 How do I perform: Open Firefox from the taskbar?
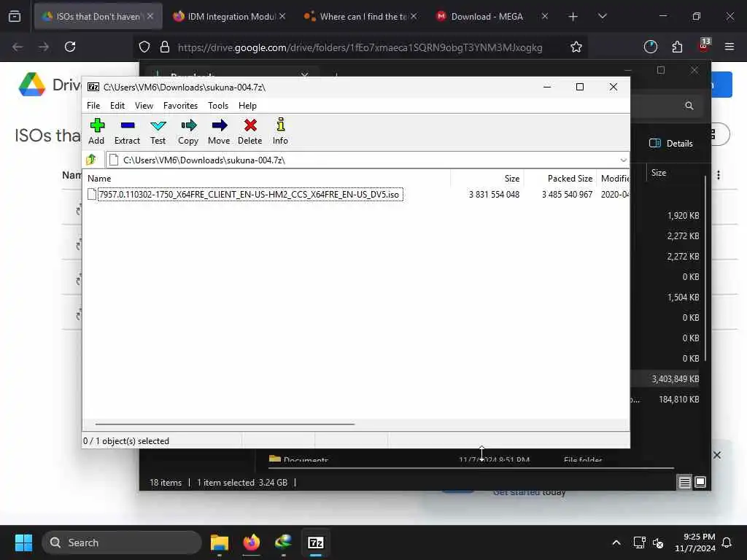point(252,542)
